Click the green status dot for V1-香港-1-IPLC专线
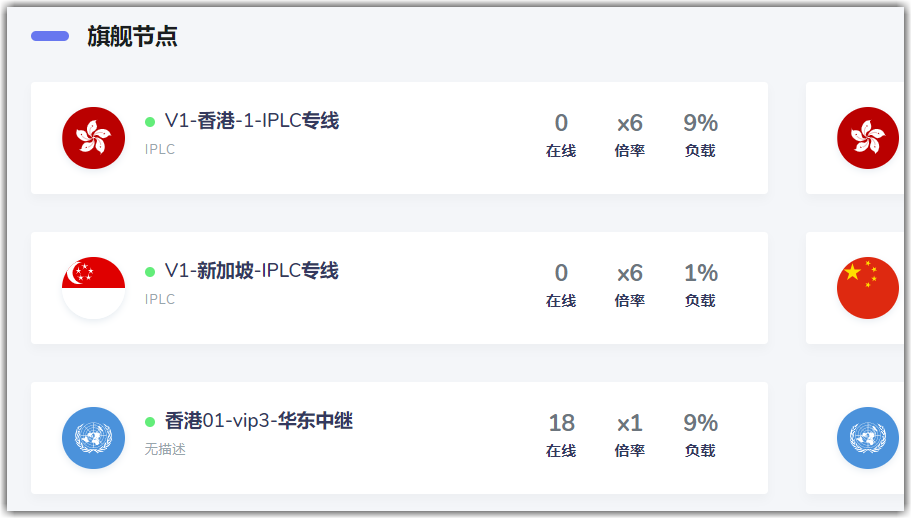This screenshot has width=912, height=519. (x=150, y=122)
